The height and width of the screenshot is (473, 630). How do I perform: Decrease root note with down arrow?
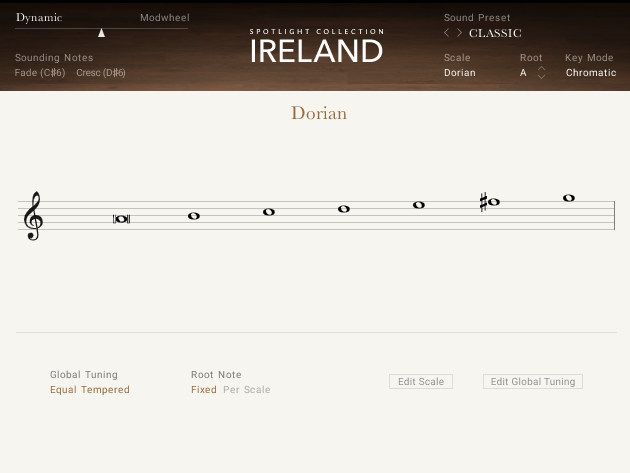[541, 76]
